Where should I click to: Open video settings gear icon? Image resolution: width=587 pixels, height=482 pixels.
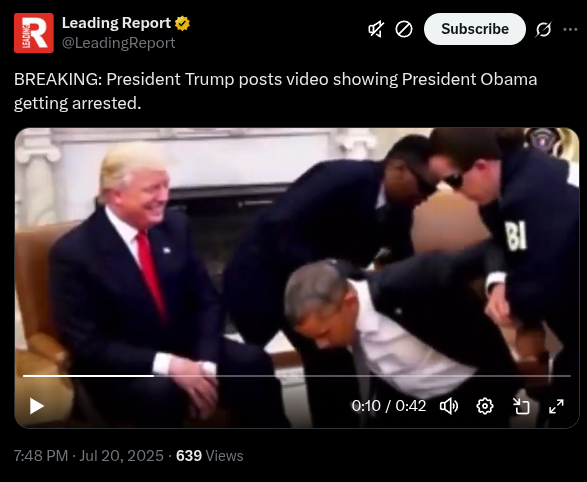point(485,406)
